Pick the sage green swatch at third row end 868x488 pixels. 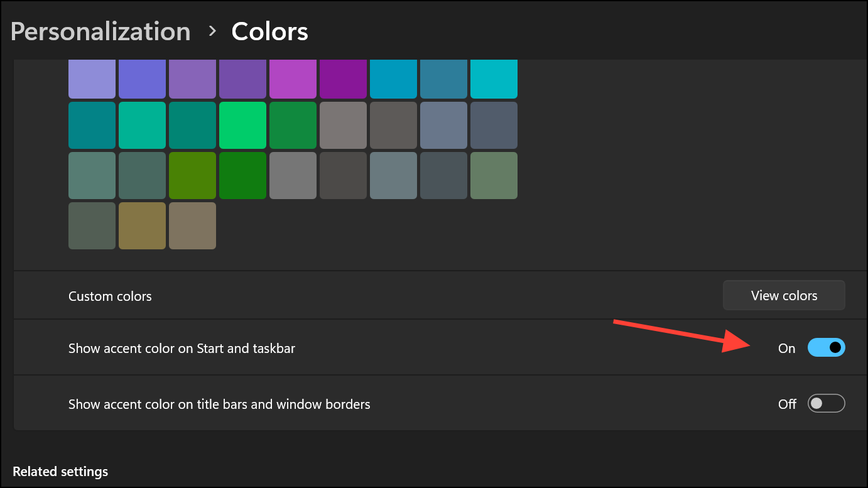[x=494, y=175]
